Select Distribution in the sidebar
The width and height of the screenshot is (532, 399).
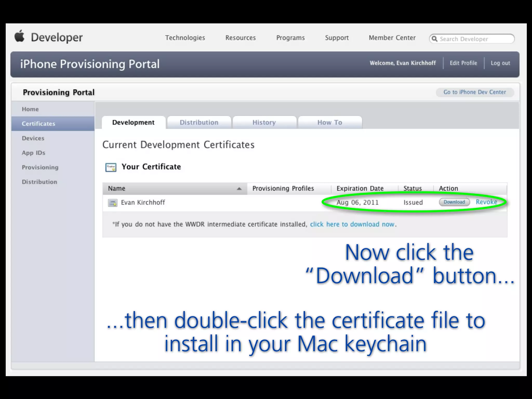pyautogui.click(x=53, y=182)
